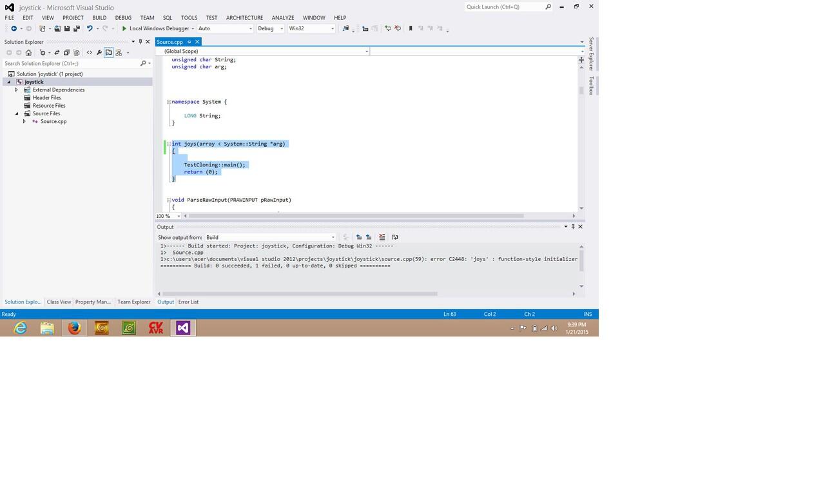Select the Header Files folder
This screenshot has height=504, width=825.
coord(47,98)
